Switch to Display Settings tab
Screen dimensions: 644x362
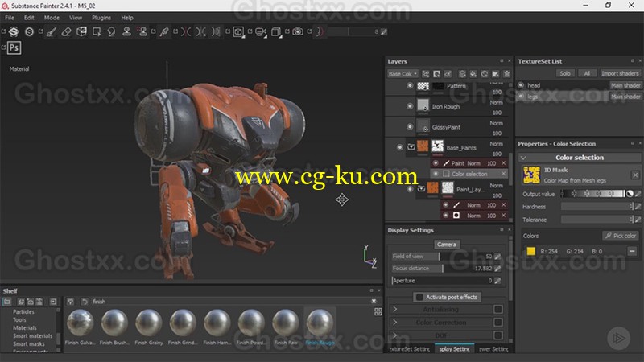454,349
